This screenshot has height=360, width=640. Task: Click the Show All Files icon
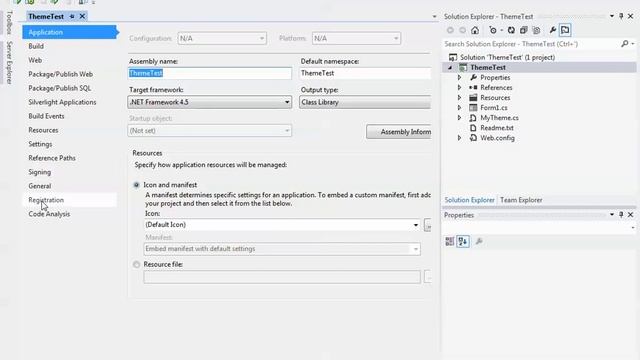536,30
